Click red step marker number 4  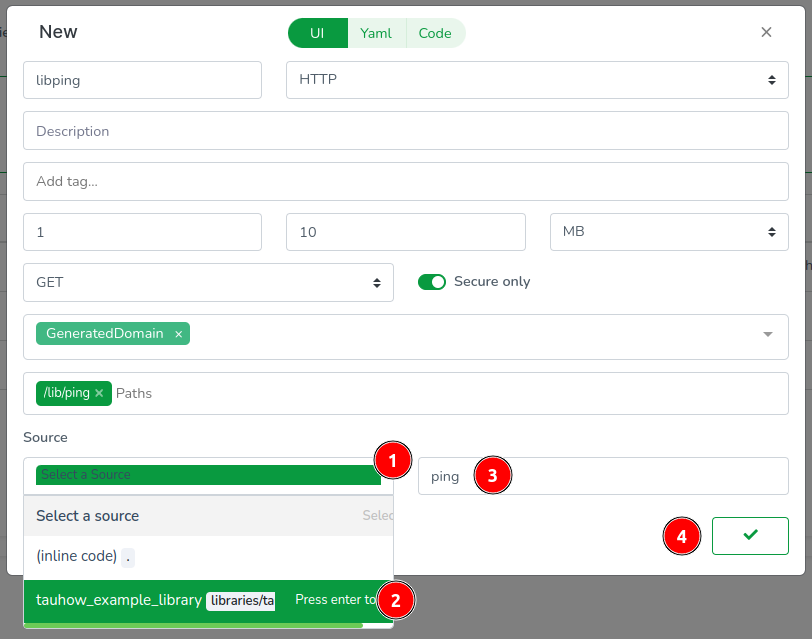pyautogui.click(x=682, y=536)
